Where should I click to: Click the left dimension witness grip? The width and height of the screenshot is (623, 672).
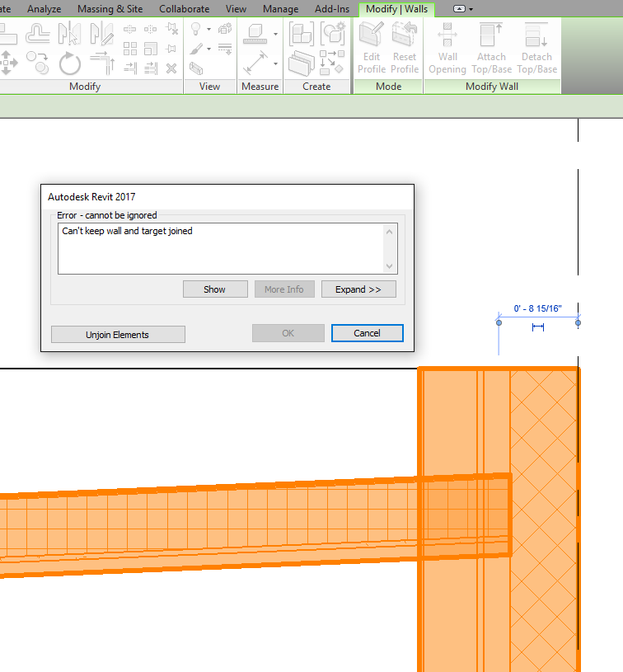[499, 322]
